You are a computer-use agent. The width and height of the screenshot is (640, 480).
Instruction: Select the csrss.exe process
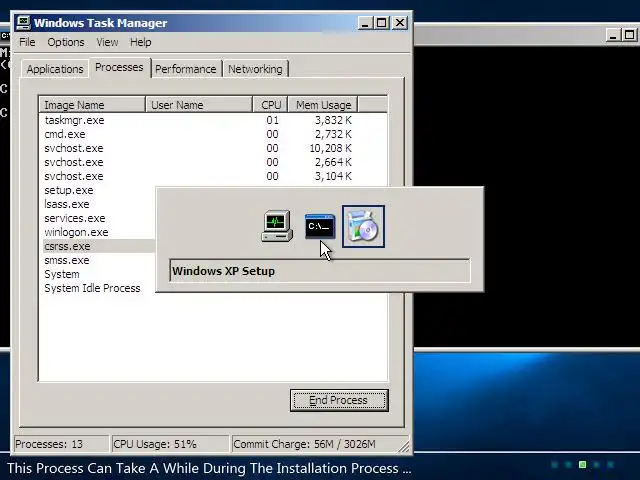(x=98, y=246)
